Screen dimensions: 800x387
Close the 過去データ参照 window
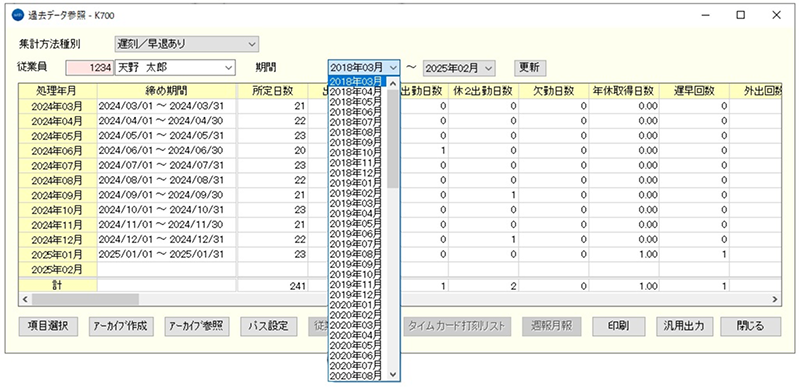[x=777, y=15]
